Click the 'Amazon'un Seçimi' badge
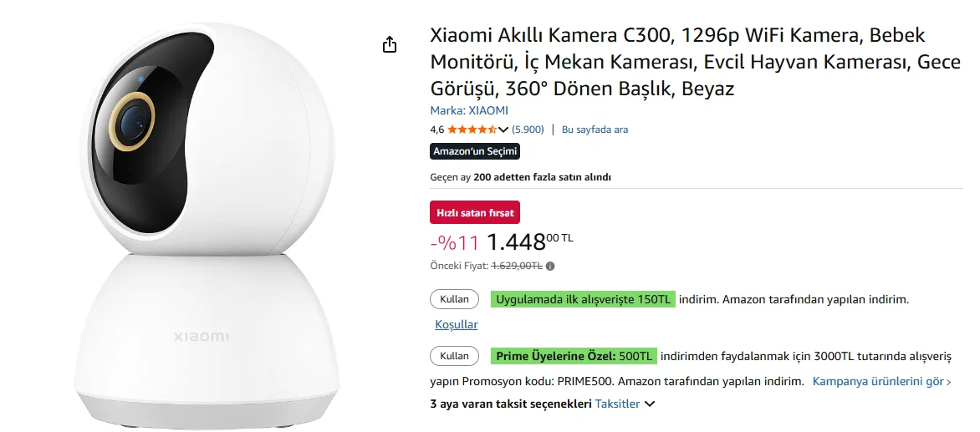This screenshot has width=980, height=432. pos(475,151)
